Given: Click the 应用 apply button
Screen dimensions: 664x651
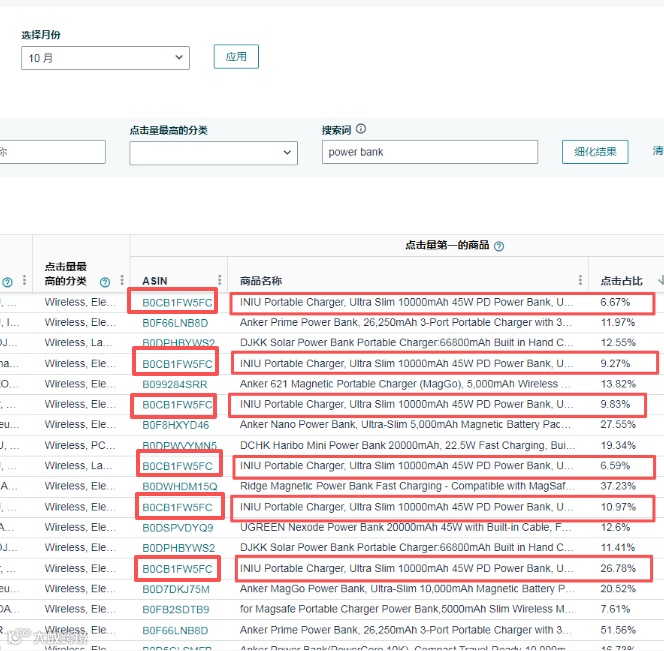Looking at the screenshot, I should coord(236,56).
